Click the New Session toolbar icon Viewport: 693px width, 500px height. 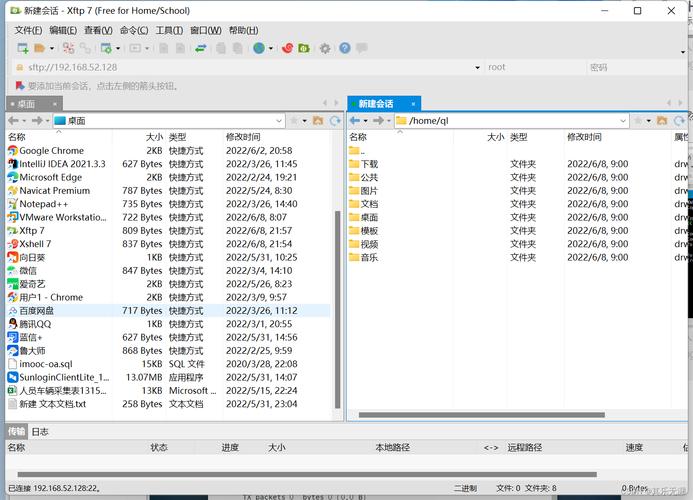click(23, 48)
